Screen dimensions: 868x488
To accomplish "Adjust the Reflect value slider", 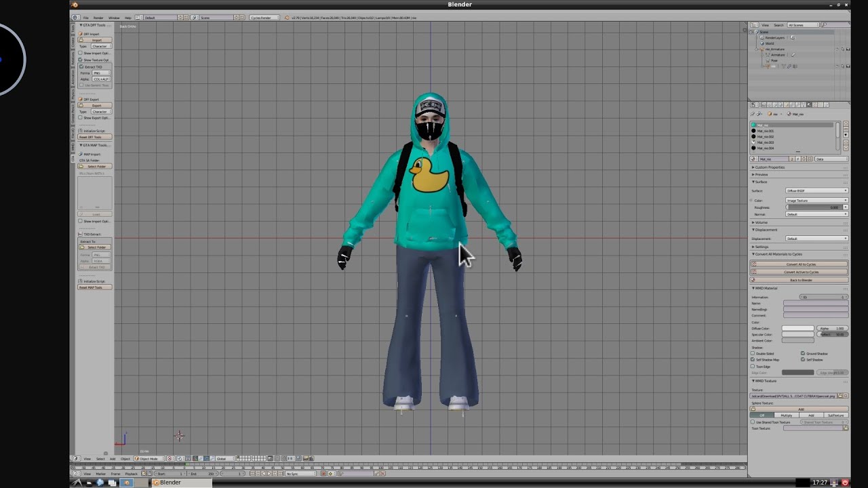I will 833,334.
